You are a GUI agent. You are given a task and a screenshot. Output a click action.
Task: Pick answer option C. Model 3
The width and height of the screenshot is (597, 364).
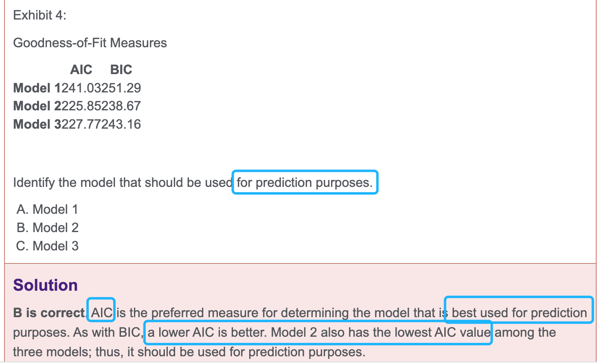tap(48, 246)
